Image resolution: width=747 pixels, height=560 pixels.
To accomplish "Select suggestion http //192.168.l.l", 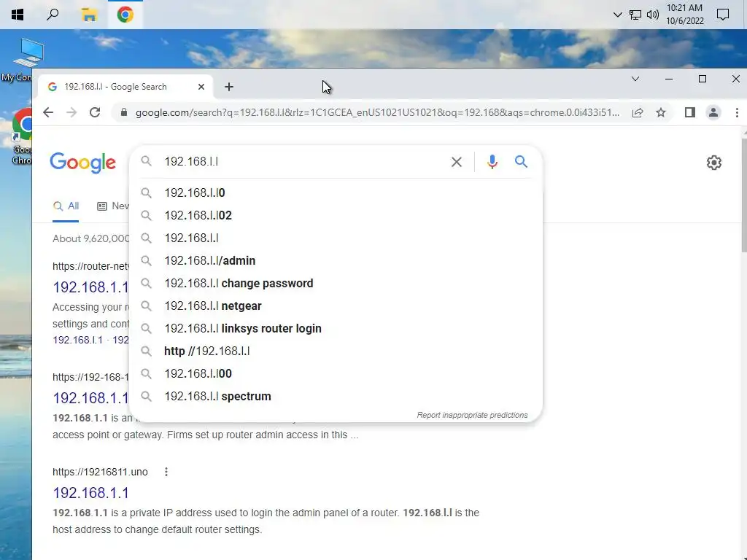I will 336,351.
